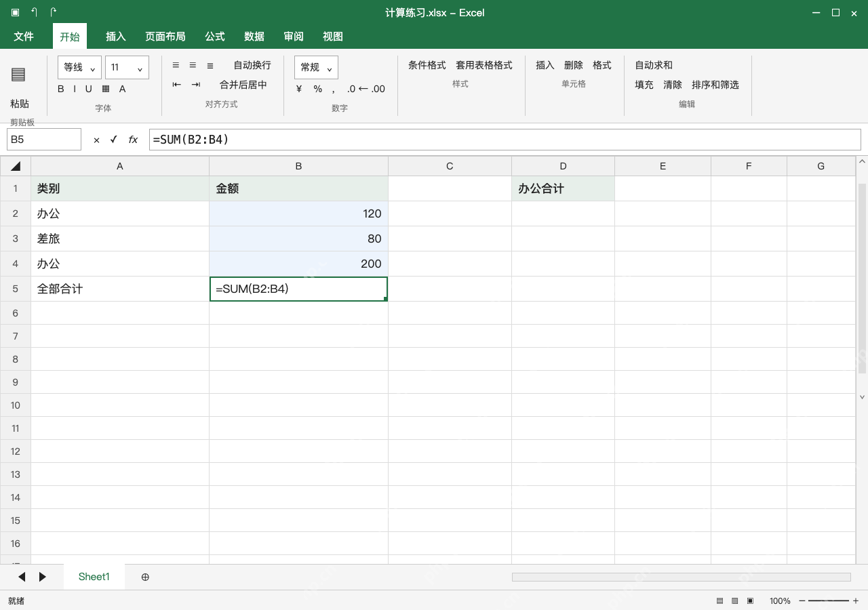Switch to the 视图 ribbon tab
The height and width of the screenshot is (610, 868).
pyautogui.click(x=333, y=37)
